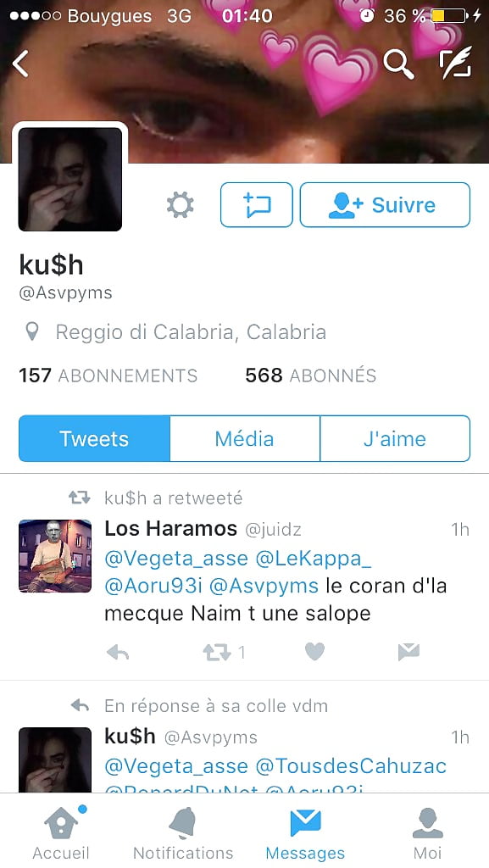Like the Los Haramos tweet with the heart
This screenshot has width=489, height=868.
coord(314,652)
